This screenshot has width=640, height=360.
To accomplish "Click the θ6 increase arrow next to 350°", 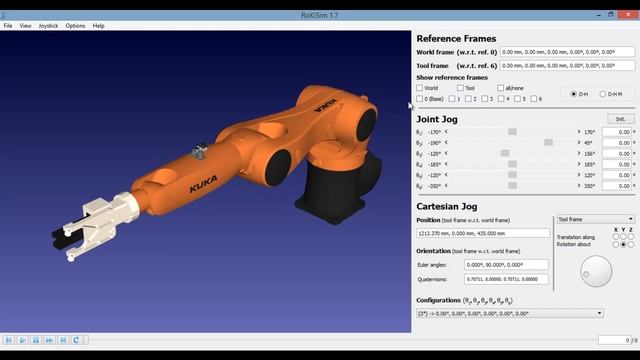I will pyautogui.click(x=579, y=186).
